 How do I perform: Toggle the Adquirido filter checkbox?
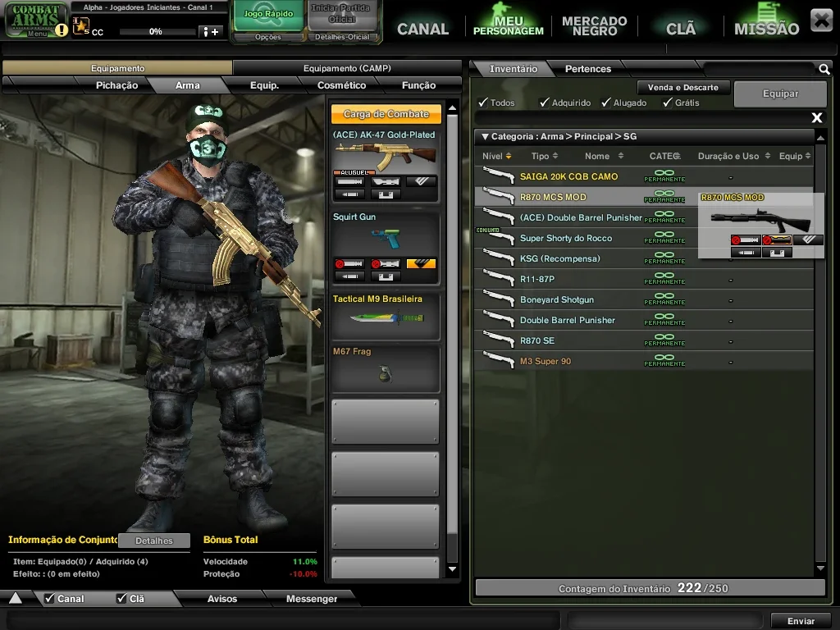coord(545,103)
